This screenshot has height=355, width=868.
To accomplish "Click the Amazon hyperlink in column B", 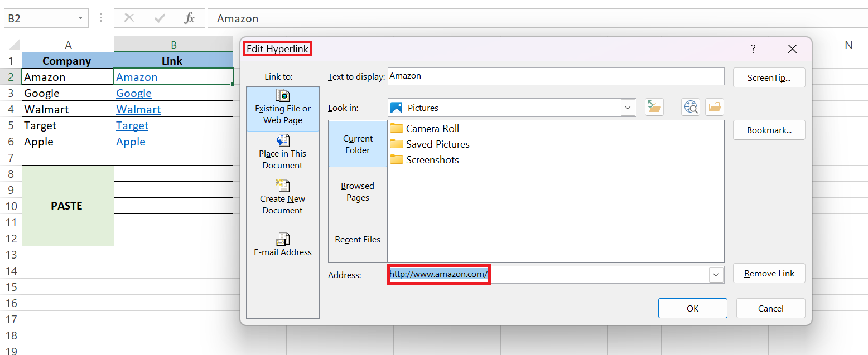I will coord(137,77).
